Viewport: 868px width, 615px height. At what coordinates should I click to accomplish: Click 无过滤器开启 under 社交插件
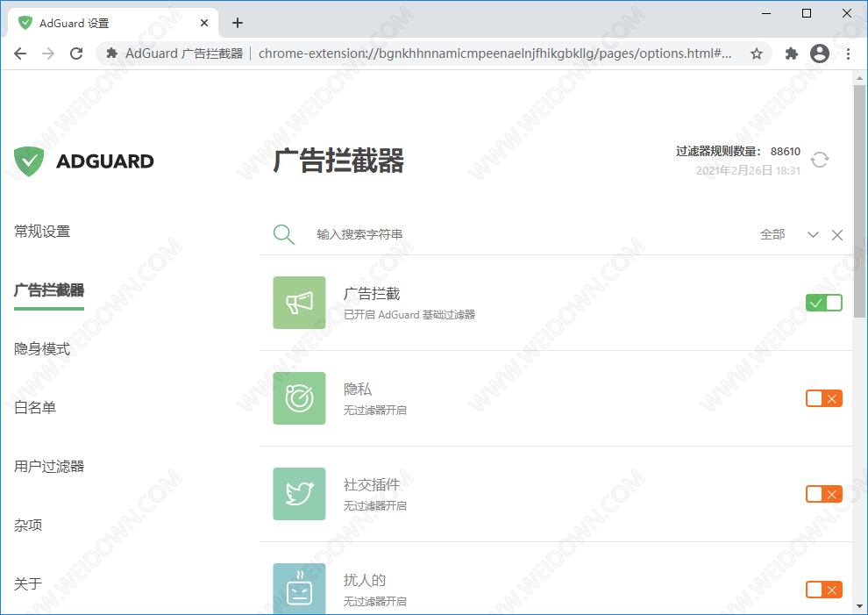tap(374, 506)
